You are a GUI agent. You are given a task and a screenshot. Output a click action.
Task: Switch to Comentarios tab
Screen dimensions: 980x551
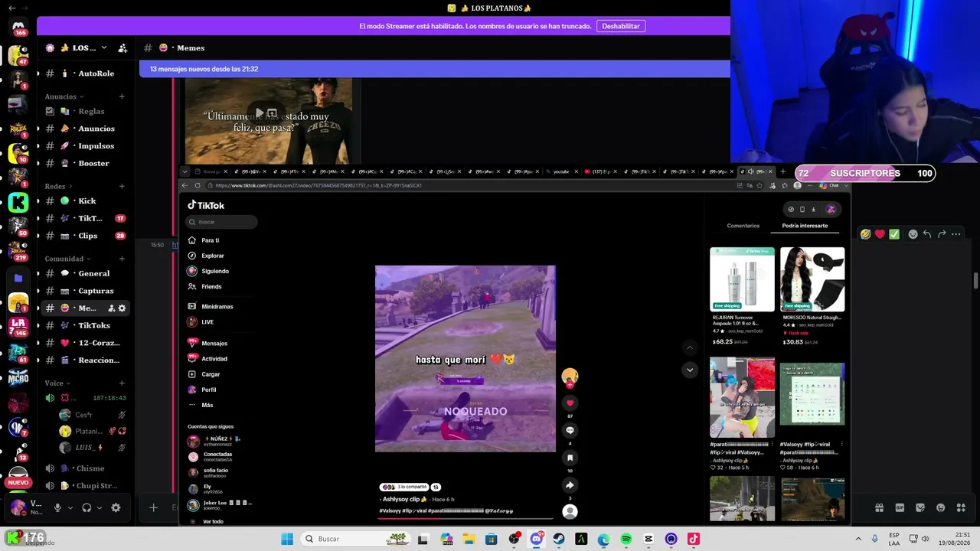743,226
